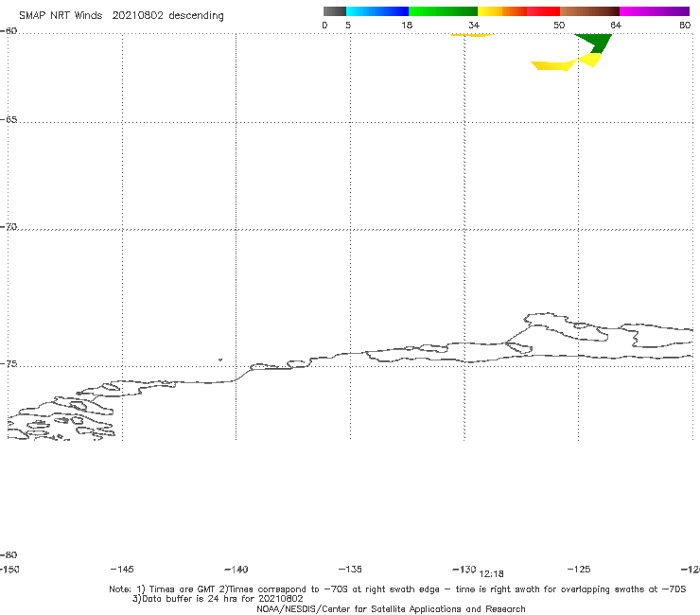The width and height of the screenshot is (700, 615).
Task: Click the color bar label '18'
Action: (407, 26)
